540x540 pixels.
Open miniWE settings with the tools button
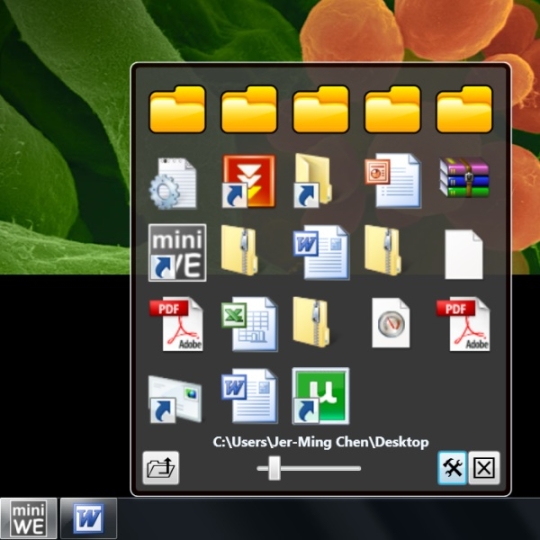pyautogui.click(x=452, y=468)
